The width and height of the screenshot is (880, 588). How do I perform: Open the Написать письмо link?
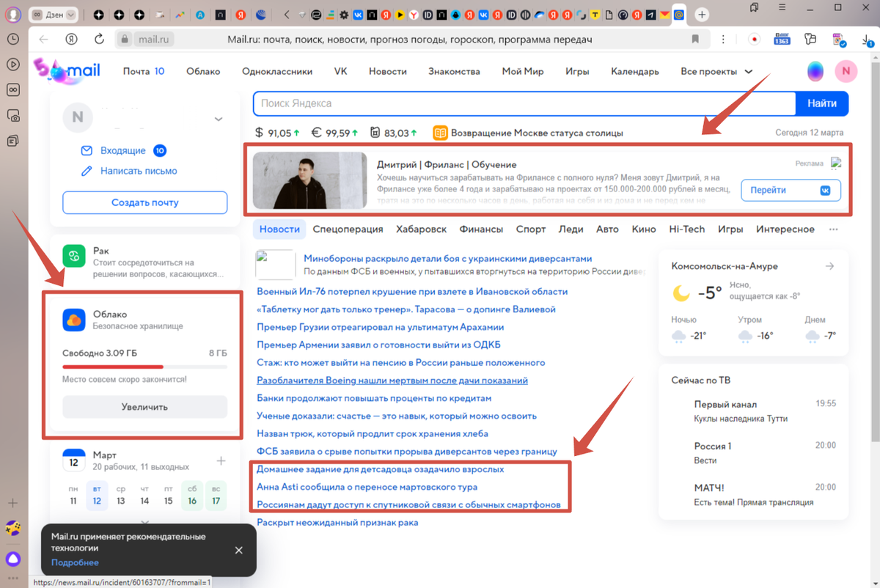(139, 171)
